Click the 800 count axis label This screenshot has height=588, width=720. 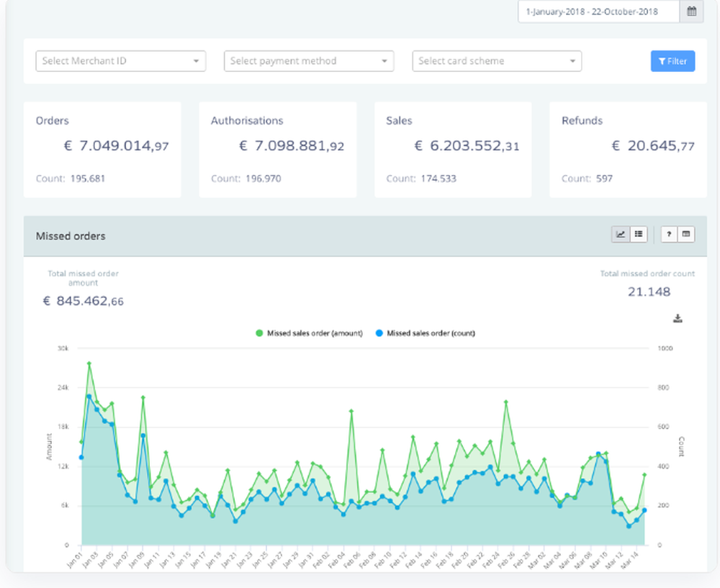pos(663,388)
